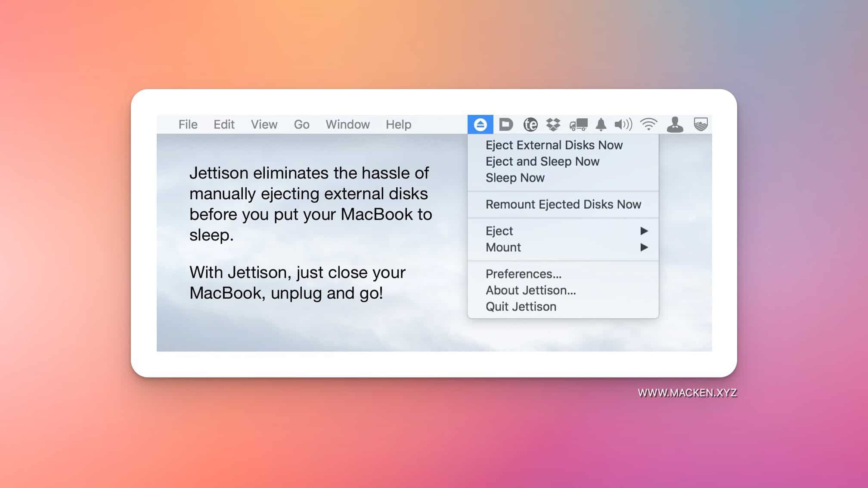Choose Sleep Now from the menu
Image resolution: width=868 pixels, height=488 pixels.
pyautogui.click(x=563, y=178)
